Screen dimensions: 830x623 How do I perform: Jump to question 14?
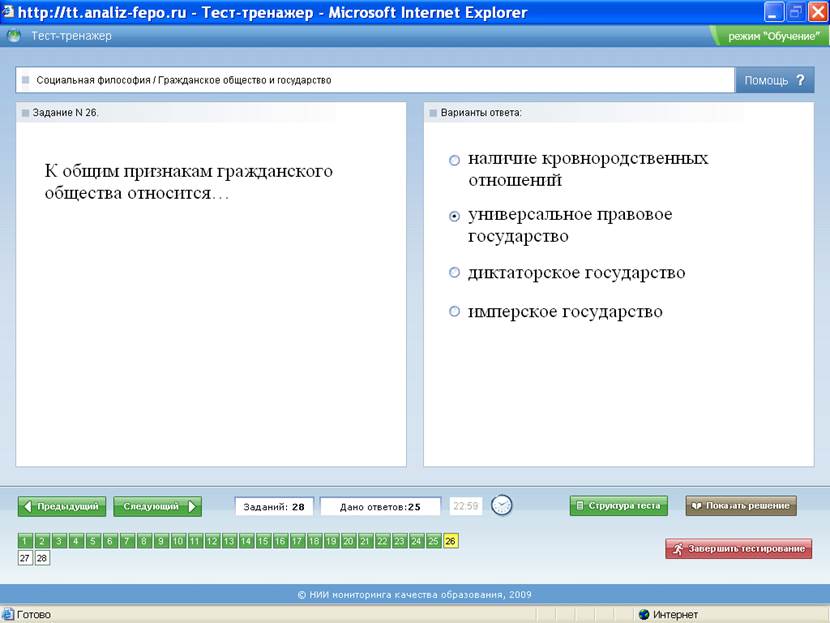tap(246, 541)
